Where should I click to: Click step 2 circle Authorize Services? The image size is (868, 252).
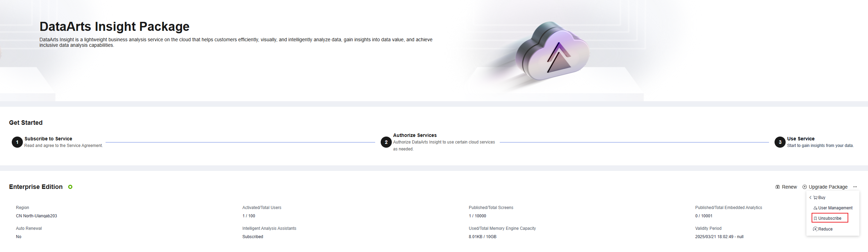pos(386,142)
